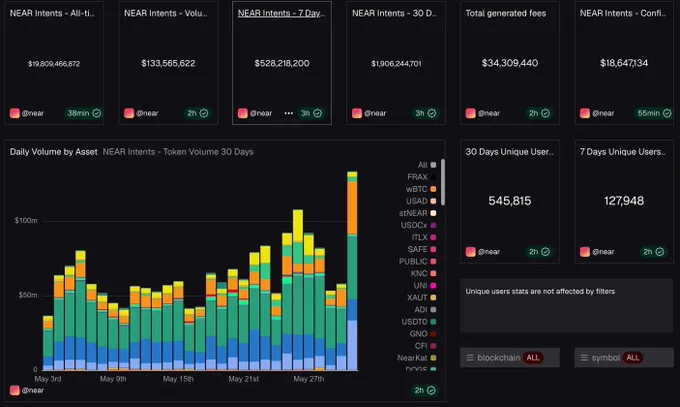680x407 pixels.
Task: Open NEAR Intents - All-ti.. card title
Action: (52, 13)
